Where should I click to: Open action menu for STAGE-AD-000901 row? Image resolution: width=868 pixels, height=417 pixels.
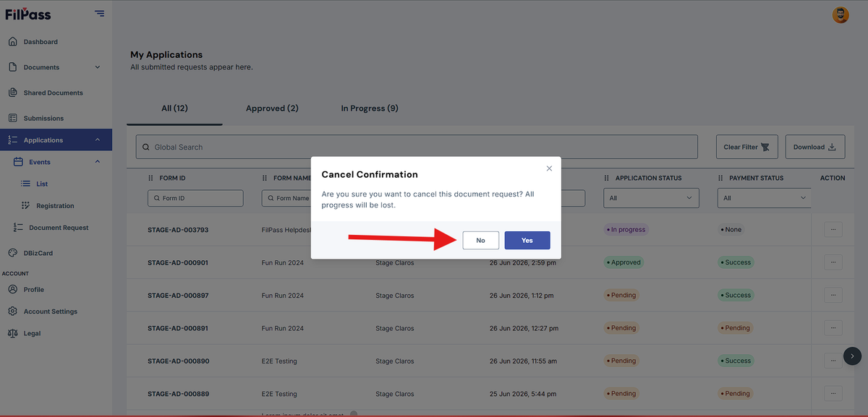point(833,262)
